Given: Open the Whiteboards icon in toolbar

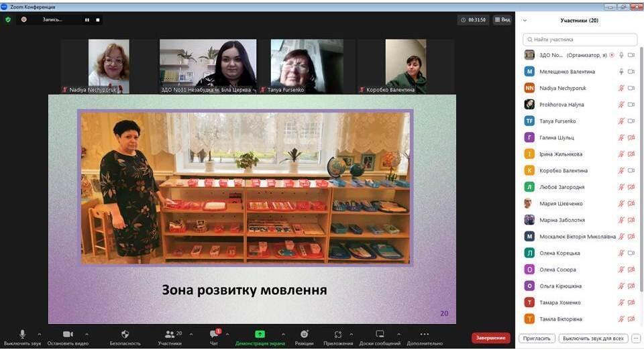Looking at the screenshot, I should pos(380,334).
